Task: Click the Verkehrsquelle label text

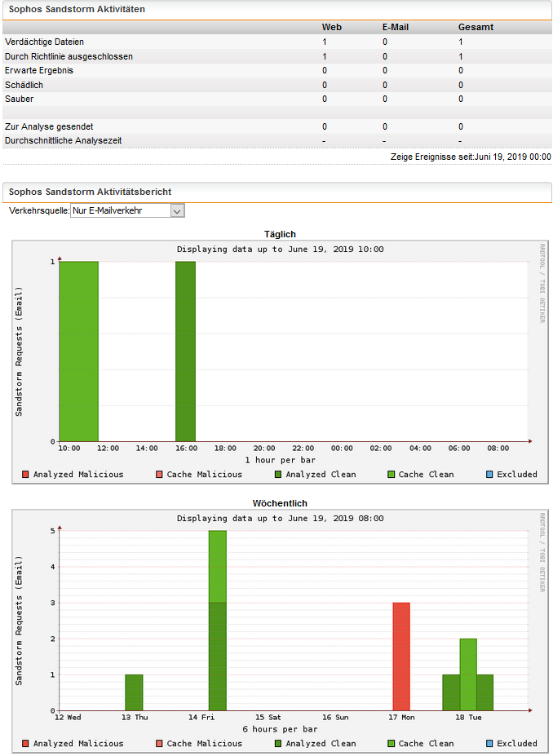Action: (39, 210)
